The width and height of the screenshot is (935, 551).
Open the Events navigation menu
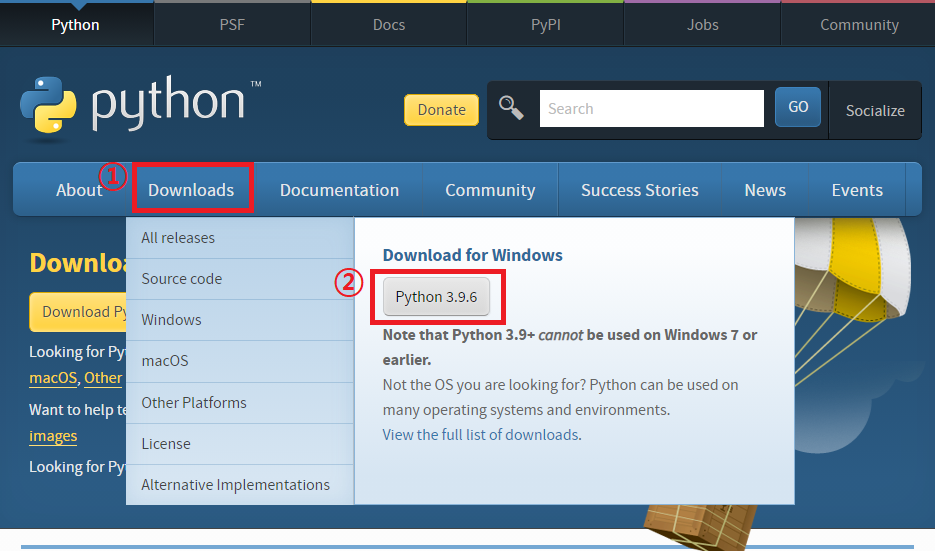857,190
